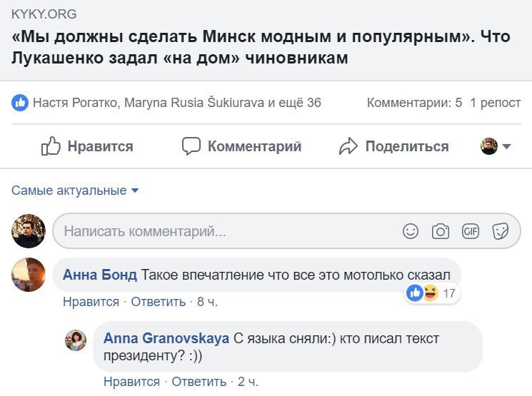Expand the Самые актуальные sort dropdown
Screen dimensions: 532x396
(x=75, y=191)
